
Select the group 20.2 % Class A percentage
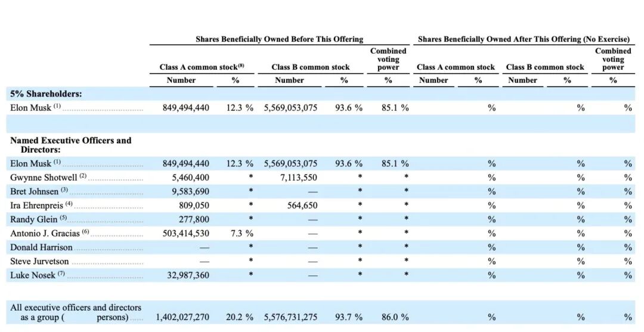coord(240,317)
